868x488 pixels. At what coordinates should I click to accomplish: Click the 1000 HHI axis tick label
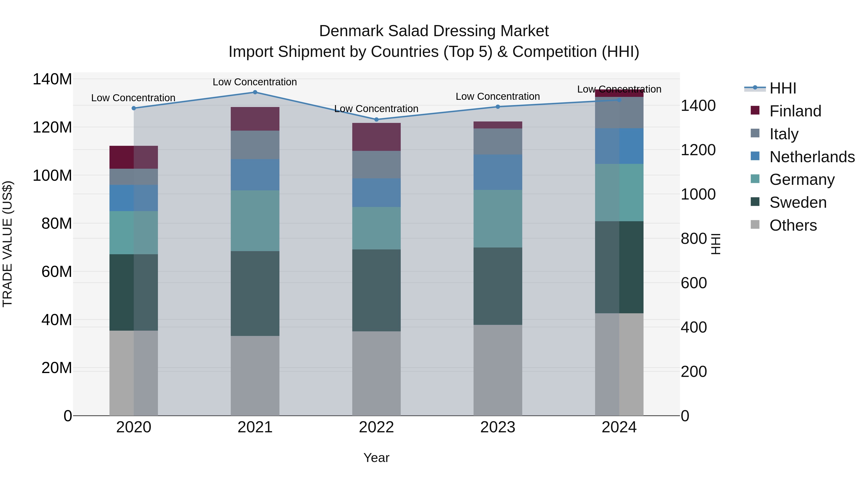[698, 194]
